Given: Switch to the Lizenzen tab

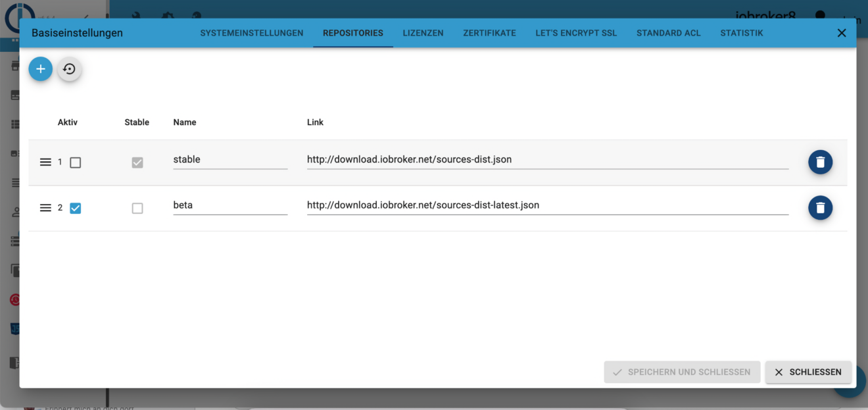Looking at the screenshot, I should tap(423, 33).
